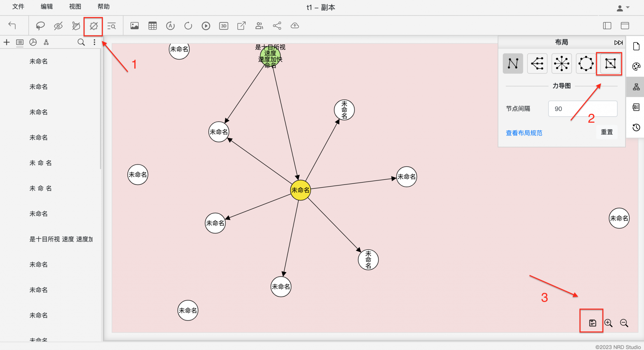Open the three-dot more options menu
The image size is (644, 350).
coord(94,42)
